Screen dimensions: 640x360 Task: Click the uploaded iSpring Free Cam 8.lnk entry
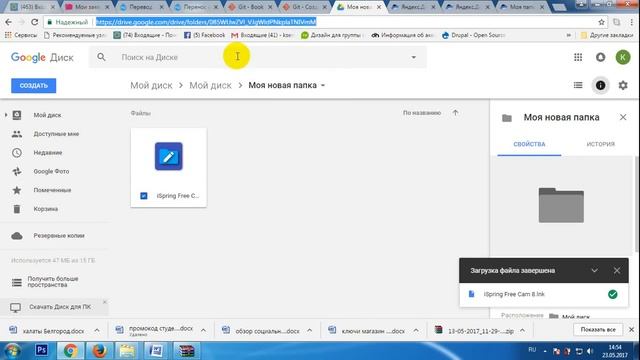[544, 294]
